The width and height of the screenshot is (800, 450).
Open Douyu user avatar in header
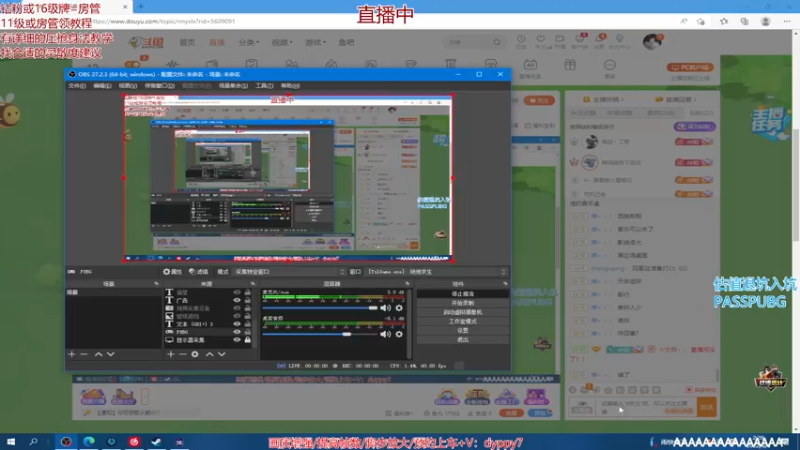652,42
